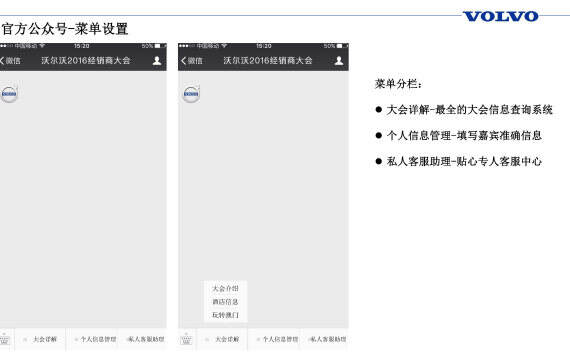570x360 pixels.
Task: Click clock in phone showing submenu status bar
Action: pos(264,46)
